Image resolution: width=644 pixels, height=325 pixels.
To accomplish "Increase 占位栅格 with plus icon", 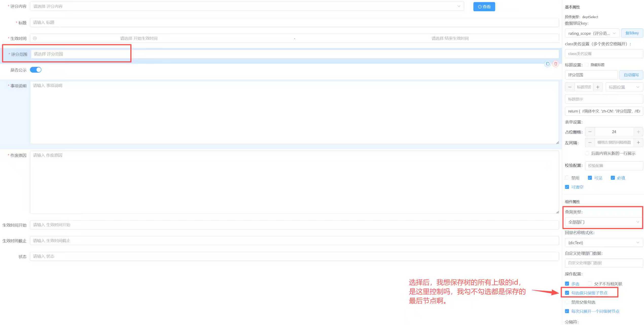I will (638, 132).
